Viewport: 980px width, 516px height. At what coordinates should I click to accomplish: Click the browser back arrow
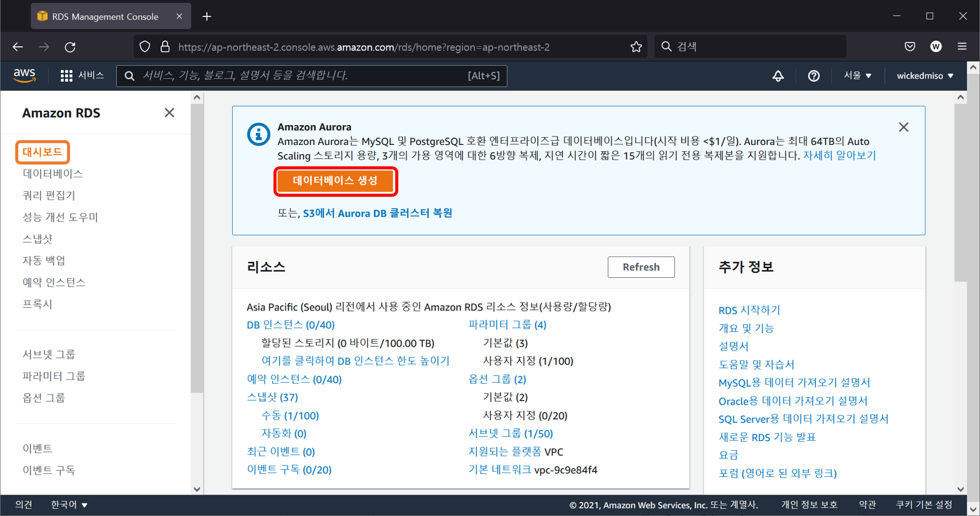[x=18, y=47]
